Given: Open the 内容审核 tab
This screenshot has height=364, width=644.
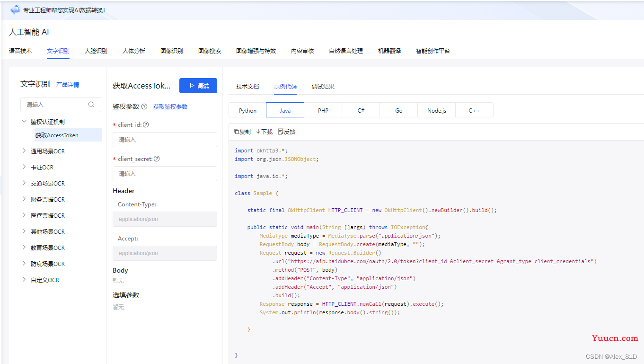Looking at the screenshot, I should point(302,51).
